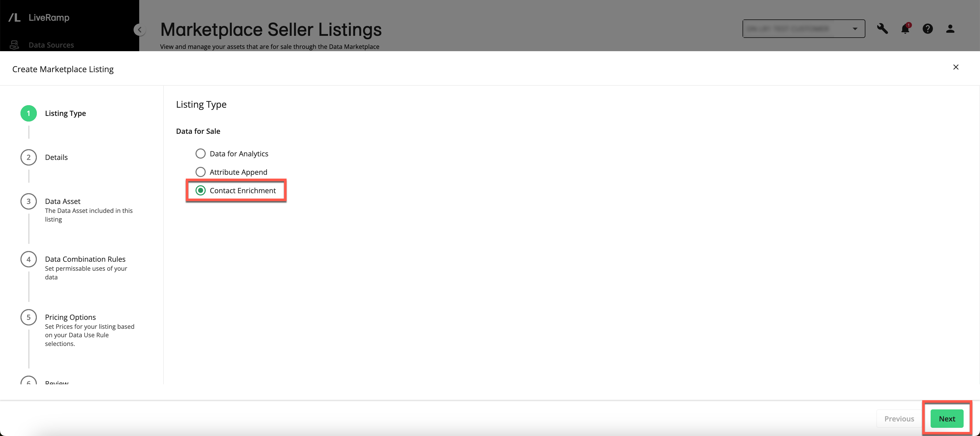Navigate to the Details step 2
This screenshot has width=980, height=436.
[56, 157]
